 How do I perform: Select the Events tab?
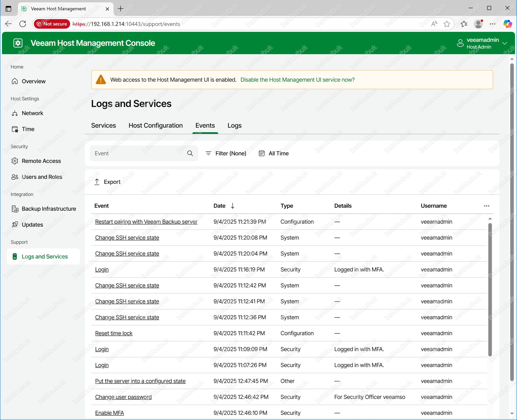point(205,125)
